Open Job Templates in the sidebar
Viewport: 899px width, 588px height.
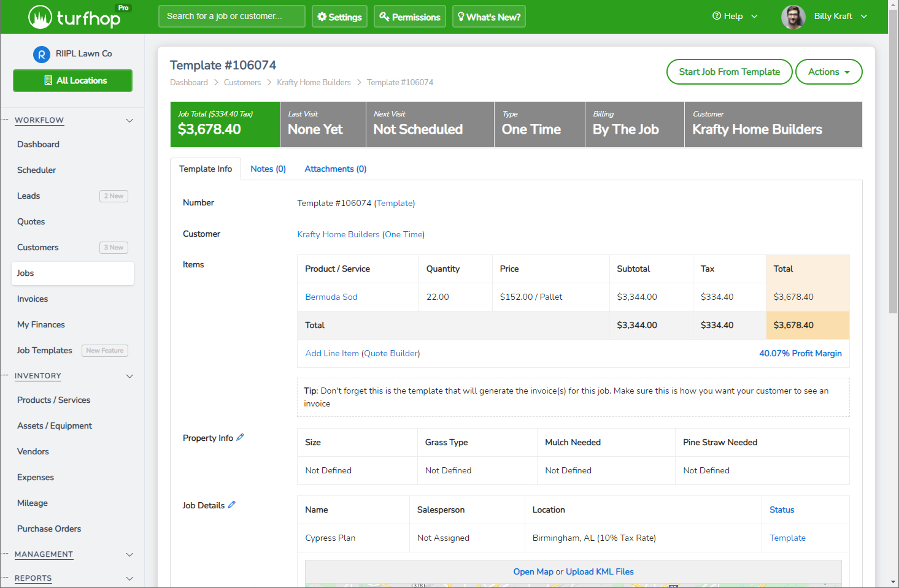[45, 350]
